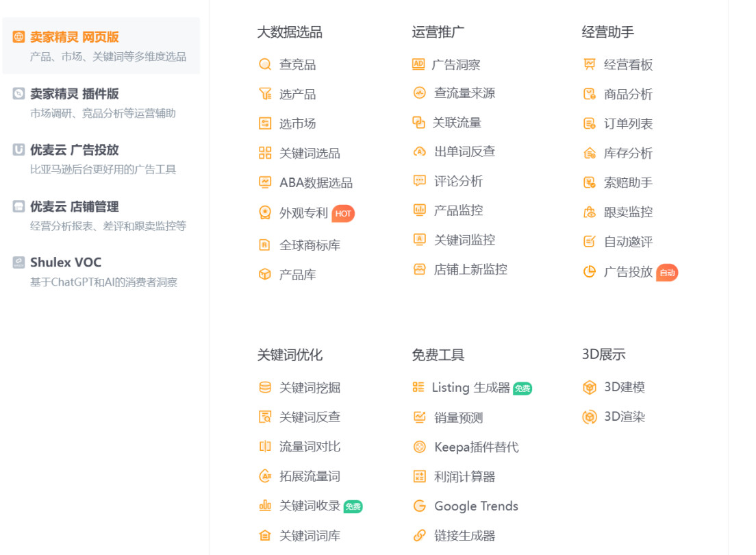Click the 出单词反查 icon

click(420, 151)
